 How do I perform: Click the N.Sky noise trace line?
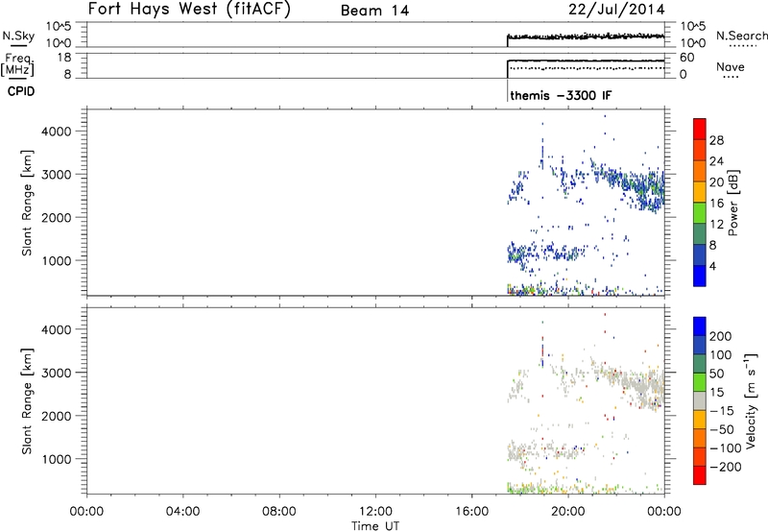pyautogui.click(x=586, y=36)
